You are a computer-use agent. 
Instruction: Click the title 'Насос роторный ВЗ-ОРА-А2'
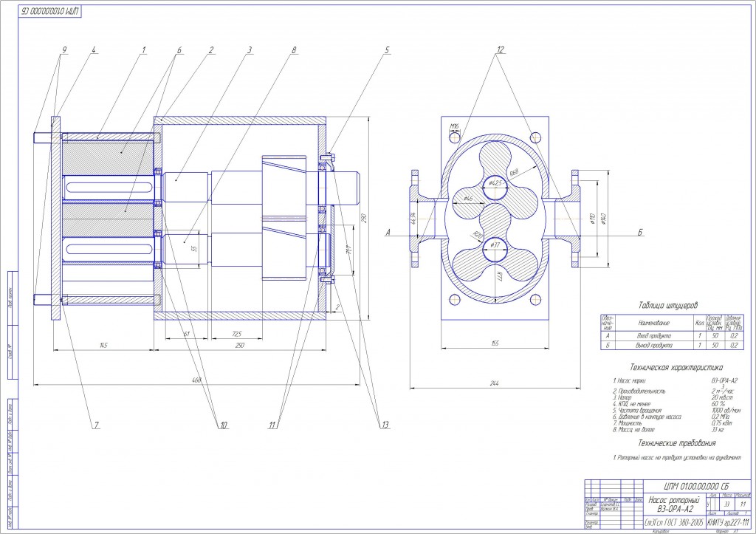[x=675, y=504]
